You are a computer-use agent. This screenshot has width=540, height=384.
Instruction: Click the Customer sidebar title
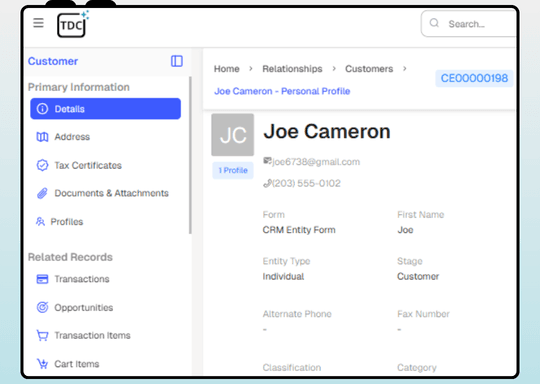coord(53,61)
